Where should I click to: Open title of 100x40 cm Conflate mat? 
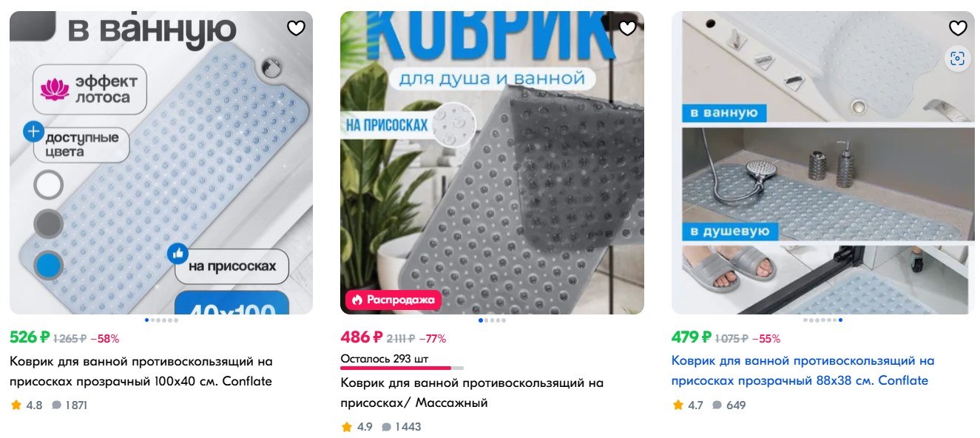click(x=141, y=371)
